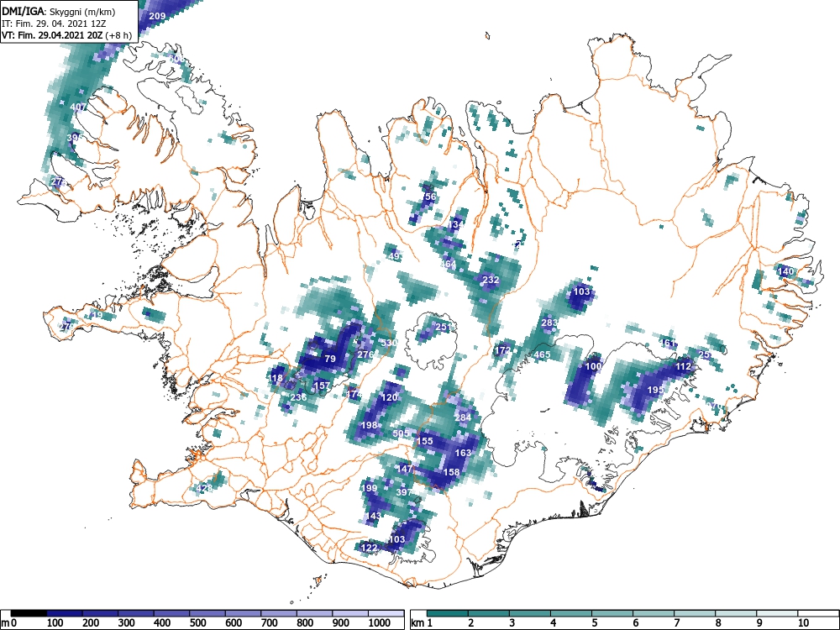The width and height of the screenshot is (840, 630).
Task: Click the '530' visibility value on the map
Action: tap(390, 343)
